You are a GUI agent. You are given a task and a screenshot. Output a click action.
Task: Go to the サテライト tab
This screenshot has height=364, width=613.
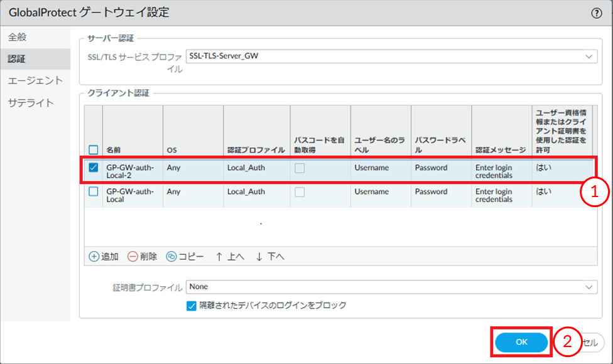[31, 103]
